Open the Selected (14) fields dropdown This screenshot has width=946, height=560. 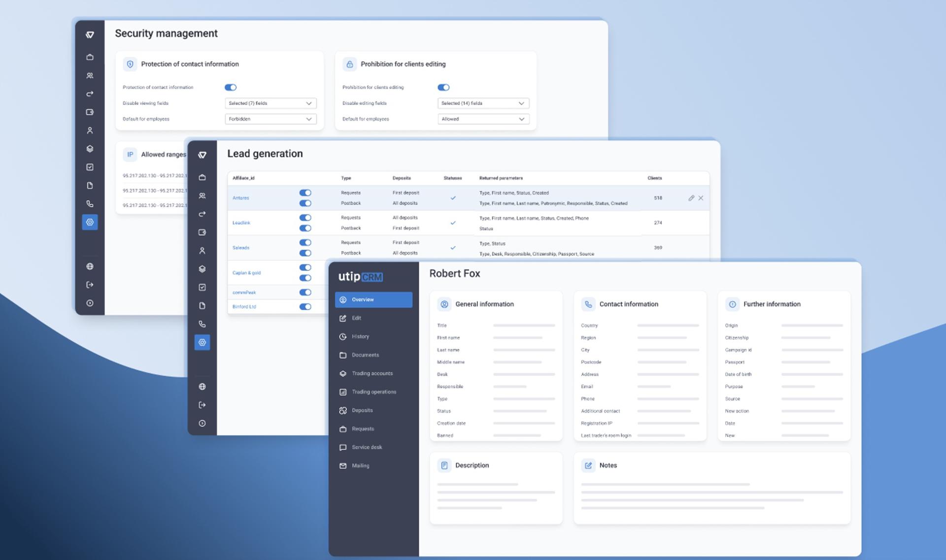pos(483,103)
